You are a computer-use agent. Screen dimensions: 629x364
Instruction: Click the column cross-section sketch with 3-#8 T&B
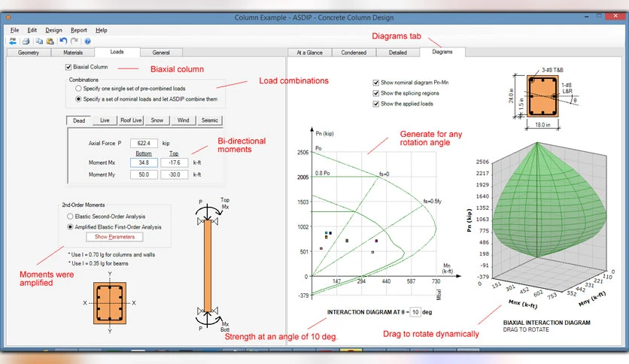[x=542, y=96]
